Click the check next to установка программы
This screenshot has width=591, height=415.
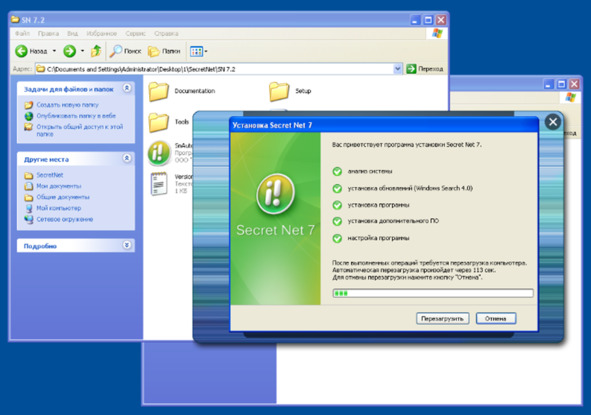[337, 205]
